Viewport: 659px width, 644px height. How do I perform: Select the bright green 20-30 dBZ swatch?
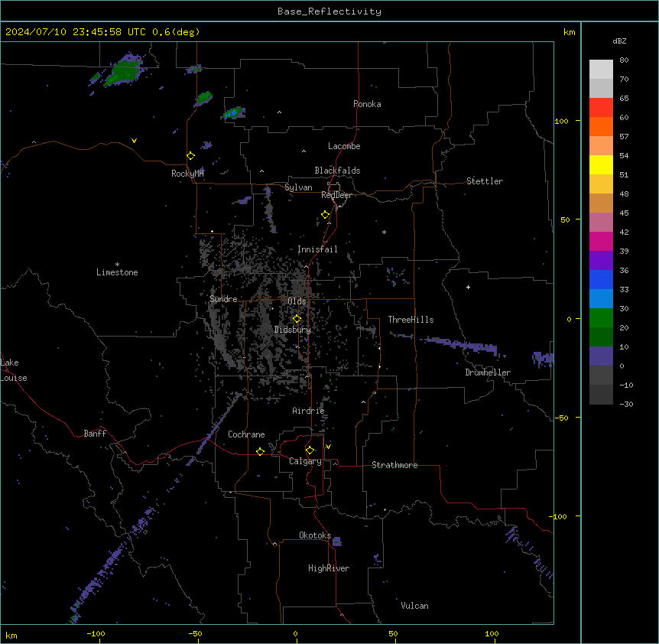click(x=601, y=318)
